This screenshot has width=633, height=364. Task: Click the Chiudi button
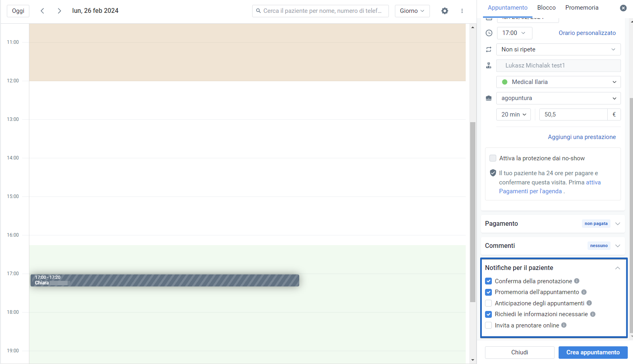520,352
